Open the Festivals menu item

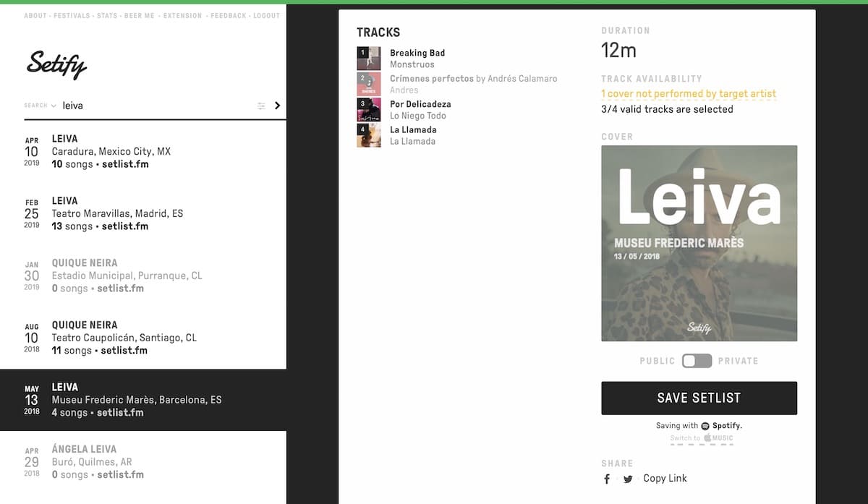coord(72,16)
